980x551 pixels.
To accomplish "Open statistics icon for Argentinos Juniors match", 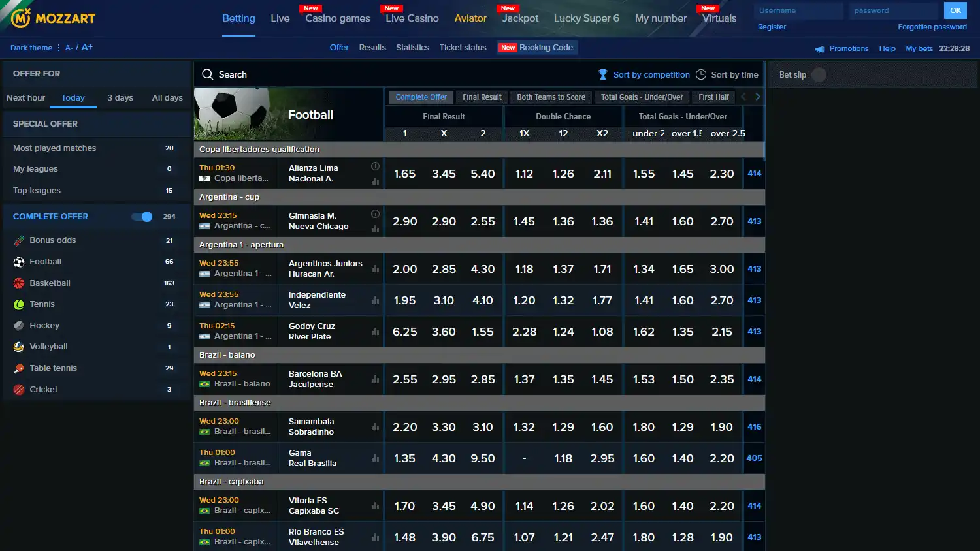I will pos(375,269).
